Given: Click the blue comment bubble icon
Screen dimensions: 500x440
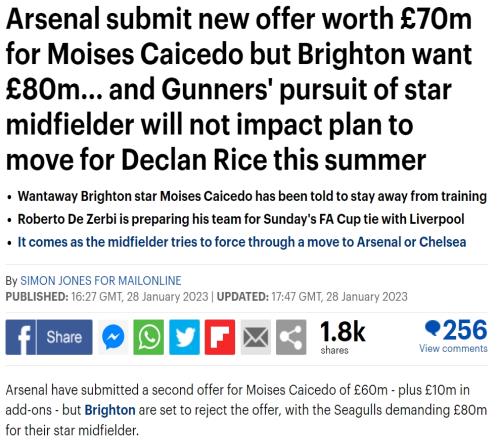Looking at the screenshot, I should (x=433, y=328).
